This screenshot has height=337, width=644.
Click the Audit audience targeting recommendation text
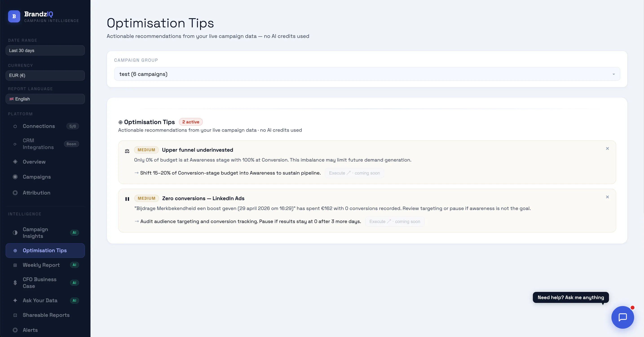coord(251,222)
